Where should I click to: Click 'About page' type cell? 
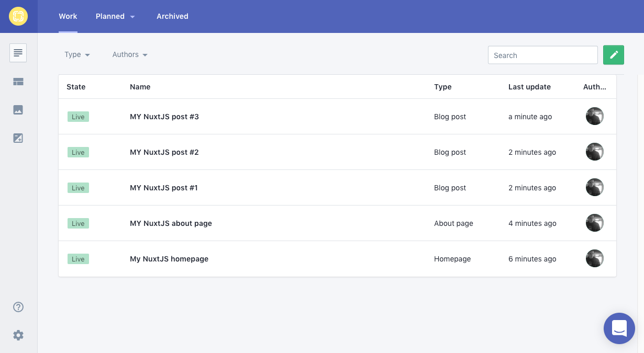pyautogui.click(x=453, y=223)
